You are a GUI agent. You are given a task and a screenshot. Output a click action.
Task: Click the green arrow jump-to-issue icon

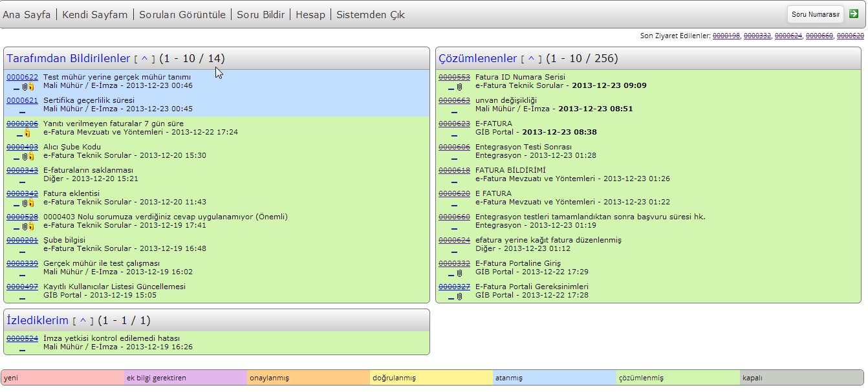[853, 14]
